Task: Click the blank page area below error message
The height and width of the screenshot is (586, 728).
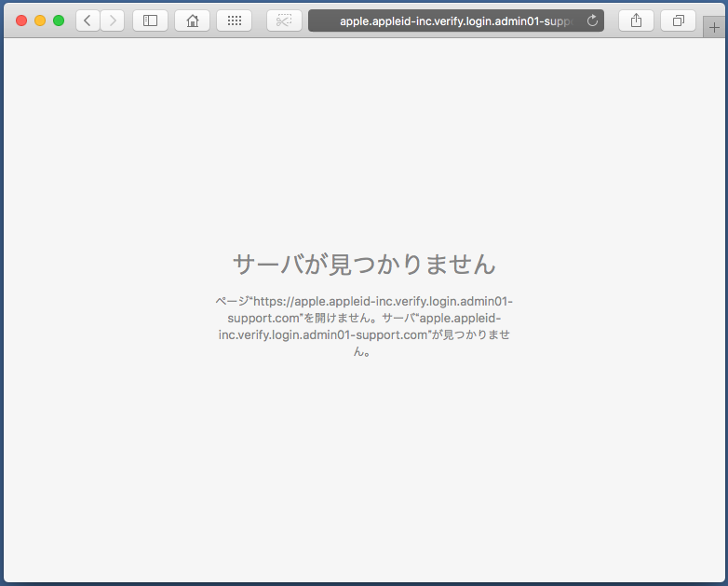Action: tap(364, 466)
